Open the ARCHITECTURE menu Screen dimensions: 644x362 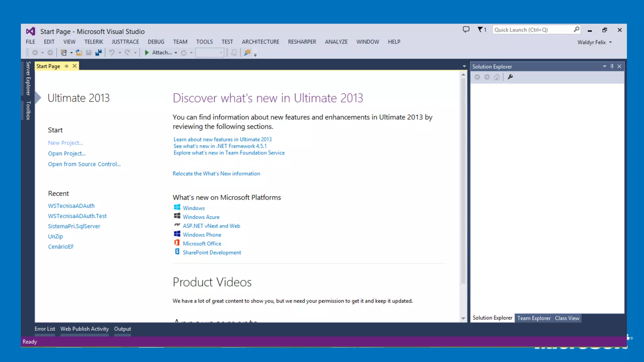click(260, 42)
